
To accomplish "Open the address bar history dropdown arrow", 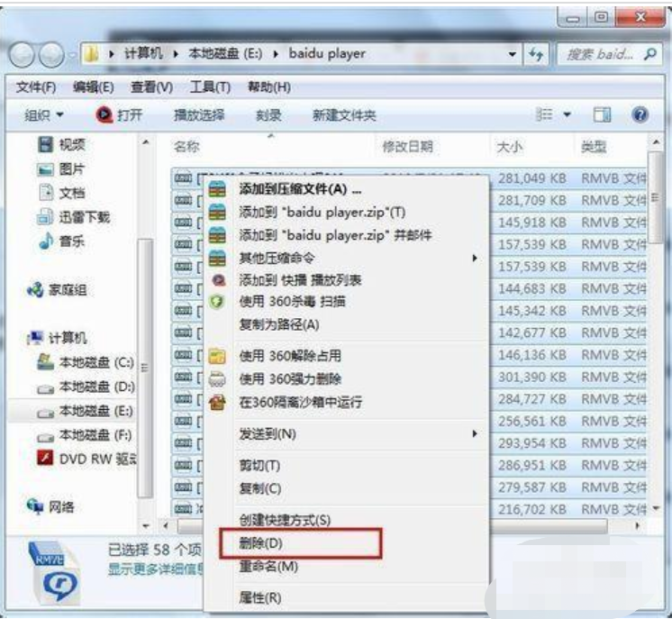I will tap(513, 54).
